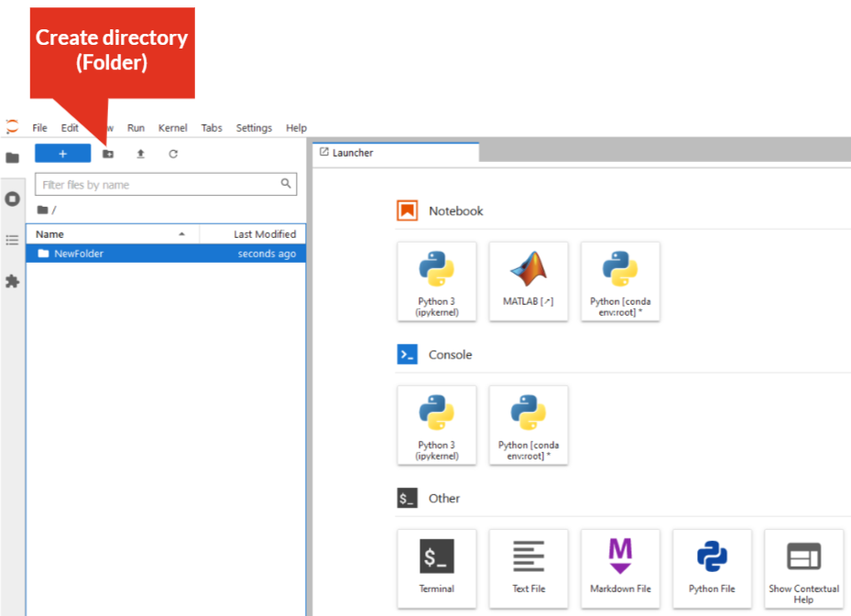
Task: Open the File menu
Action: [39, 128]
